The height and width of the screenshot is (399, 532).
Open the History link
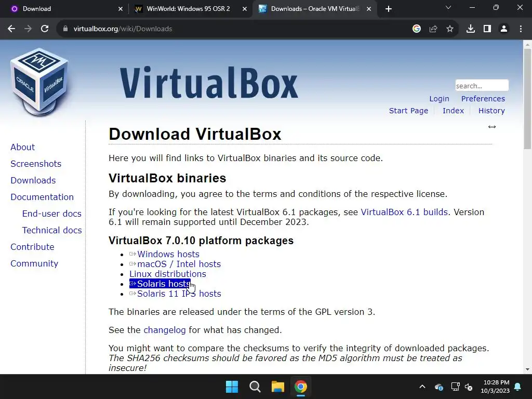pyautogui.click(x=491, y=111)
